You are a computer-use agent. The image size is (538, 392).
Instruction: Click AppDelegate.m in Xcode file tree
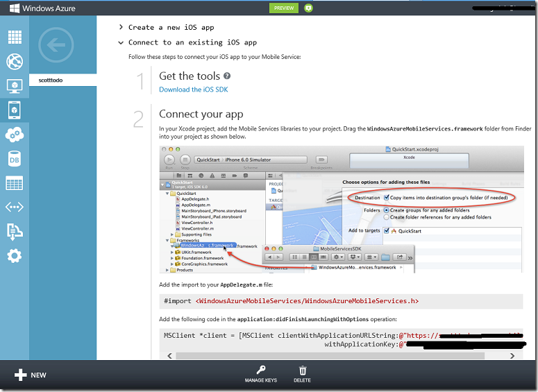coord(196,205)
